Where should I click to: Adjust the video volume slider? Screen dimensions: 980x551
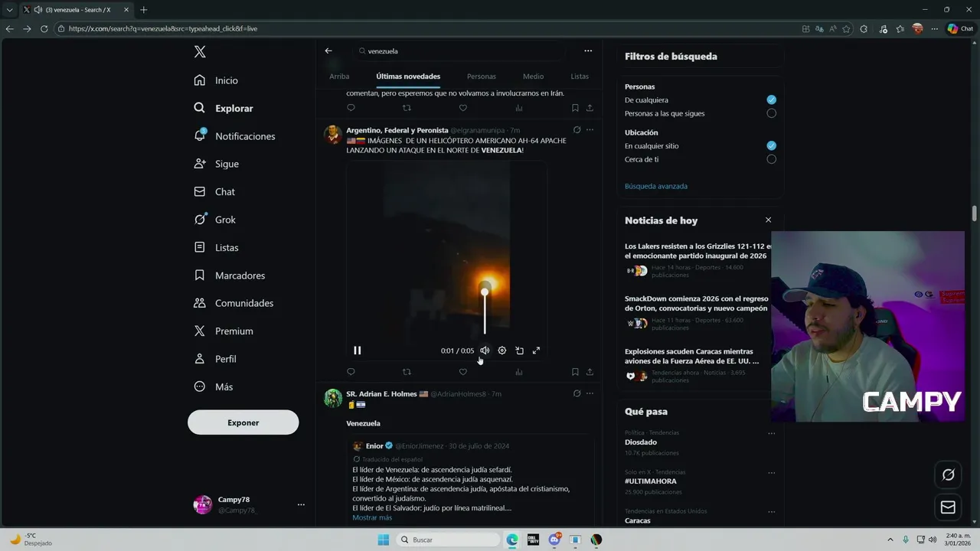point(485,311)
